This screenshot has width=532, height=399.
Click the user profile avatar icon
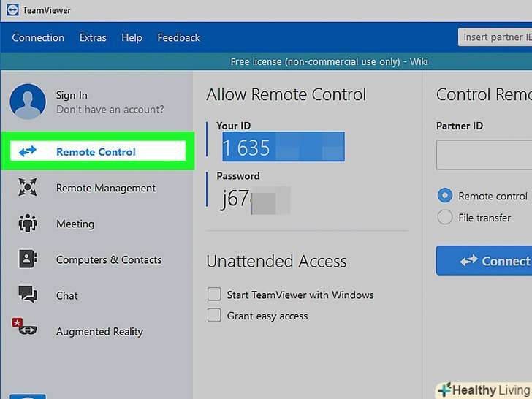coord(28,102)
